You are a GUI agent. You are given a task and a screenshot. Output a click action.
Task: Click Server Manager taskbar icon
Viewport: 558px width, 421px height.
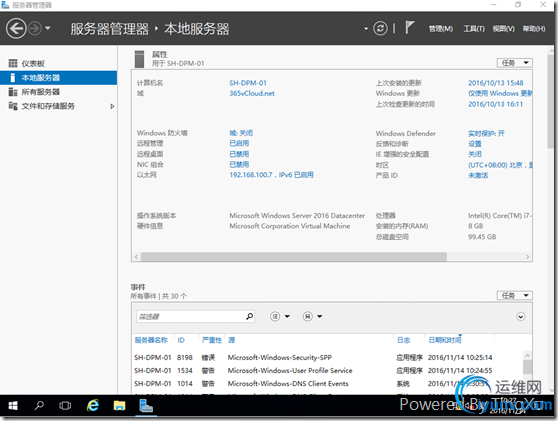[146, 405]
